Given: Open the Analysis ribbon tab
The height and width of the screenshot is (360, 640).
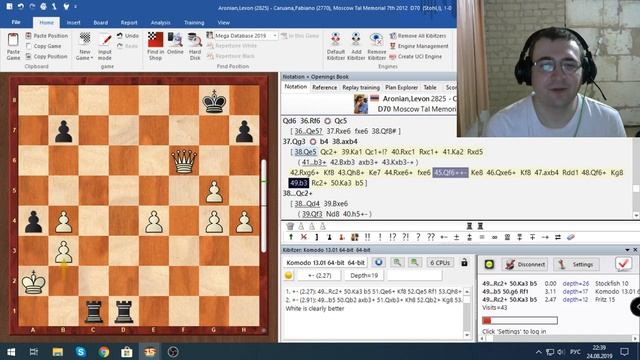Looking at the screenshot, I should (x=160, y=23).
